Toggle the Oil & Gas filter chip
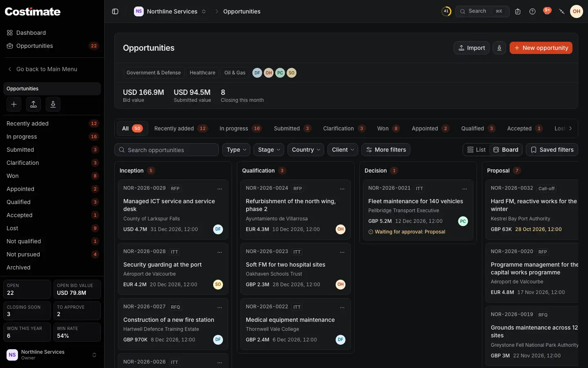This screenshot has width=588, height=368. (x=235, y=73)
